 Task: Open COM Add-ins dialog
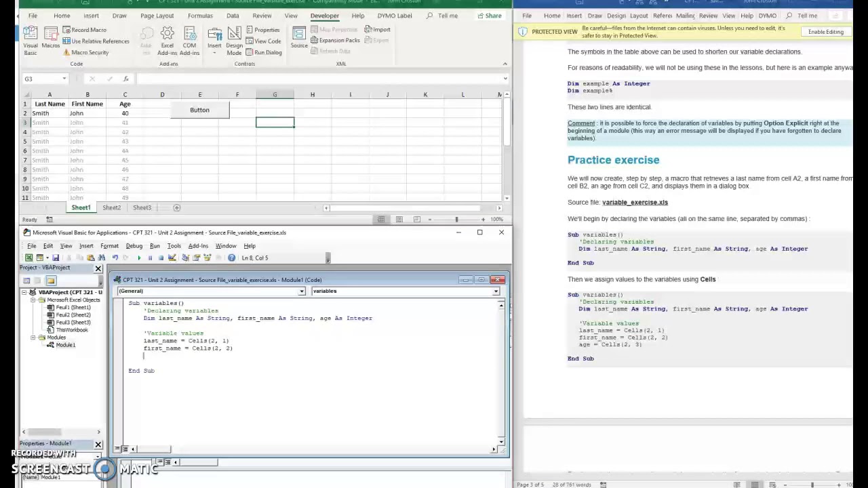pyautogui.click(x=189, y=41)
